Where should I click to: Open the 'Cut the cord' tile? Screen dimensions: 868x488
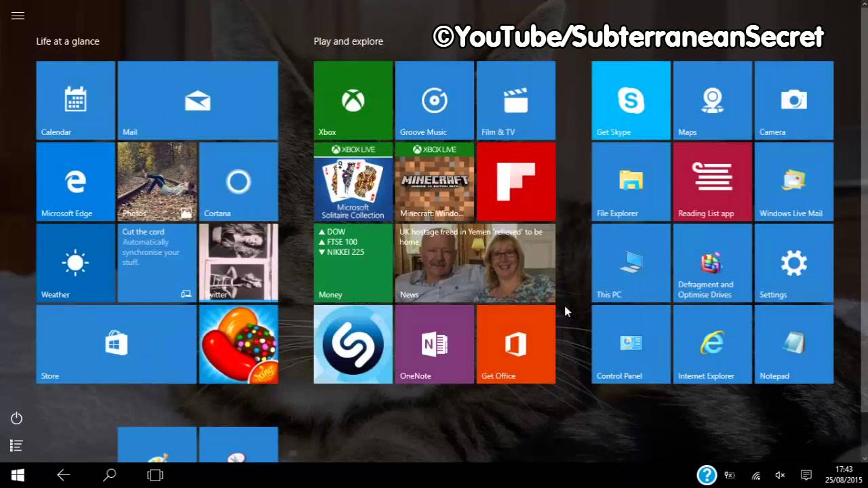point(157,263)
